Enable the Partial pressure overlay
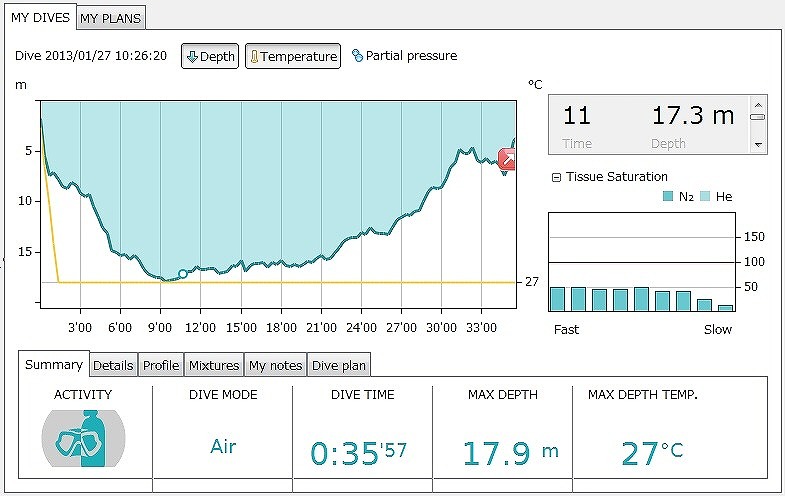785x496 pixels. 404,56
